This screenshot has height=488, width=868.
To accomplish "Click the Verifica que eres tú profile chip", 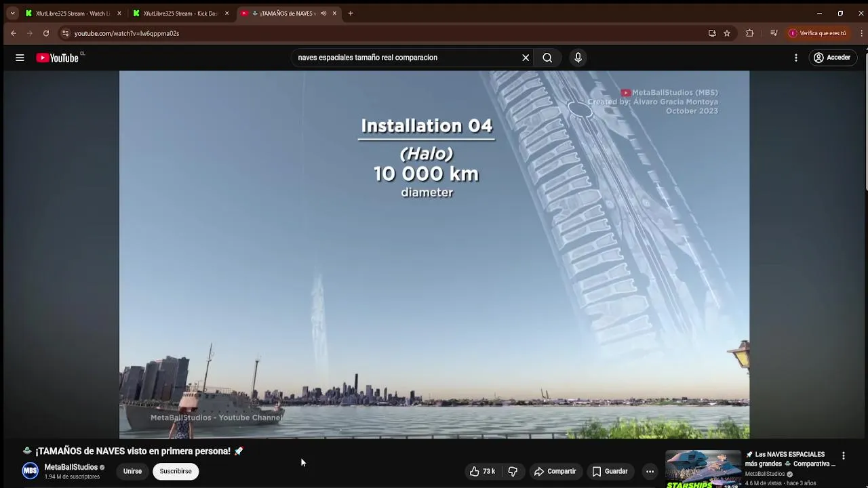I will [817, 33].
